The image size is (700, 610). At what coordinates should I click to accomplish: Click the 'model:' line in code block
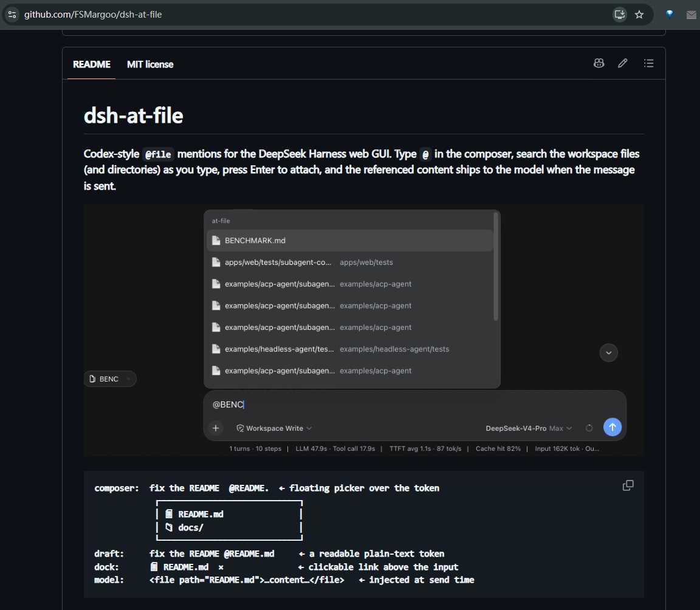tap(284, 580)
